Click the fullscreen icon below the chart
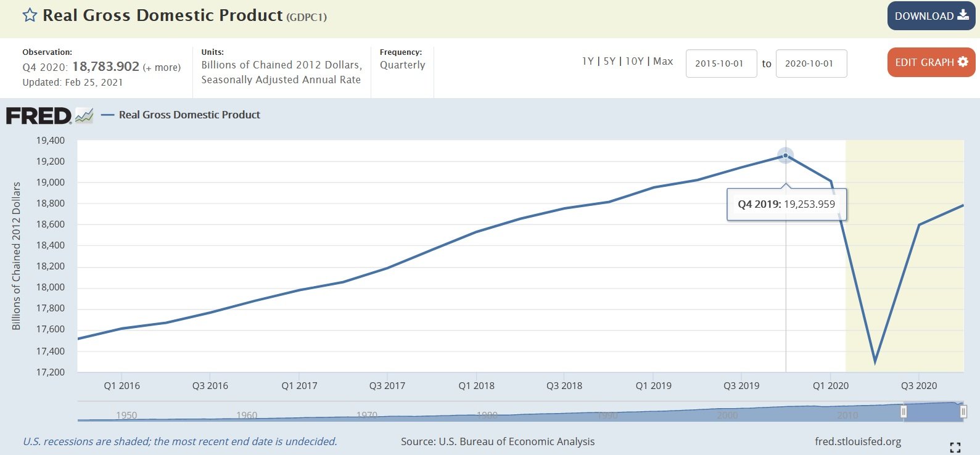 point(955,447)
